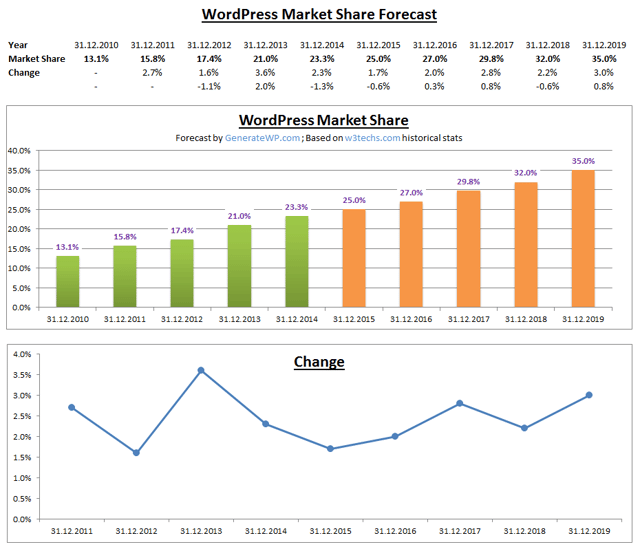Select the WordPress Market Share Forecast title
The width and height of the screenshot is (640, 549).
point(319,14)
